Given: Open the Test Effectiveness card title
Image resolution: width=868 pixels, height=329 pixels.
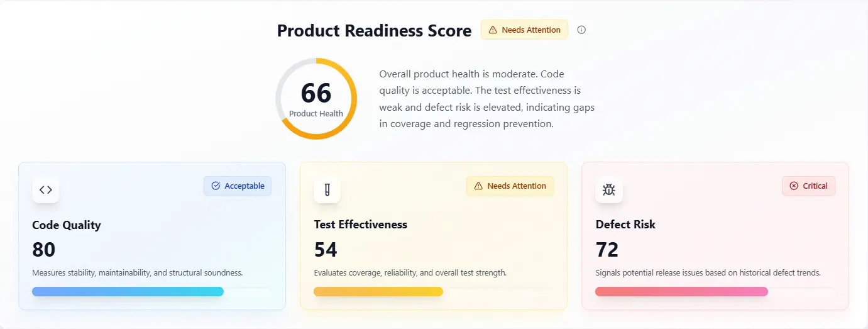Looking at the screenshot, I should [x=361, y=225].
